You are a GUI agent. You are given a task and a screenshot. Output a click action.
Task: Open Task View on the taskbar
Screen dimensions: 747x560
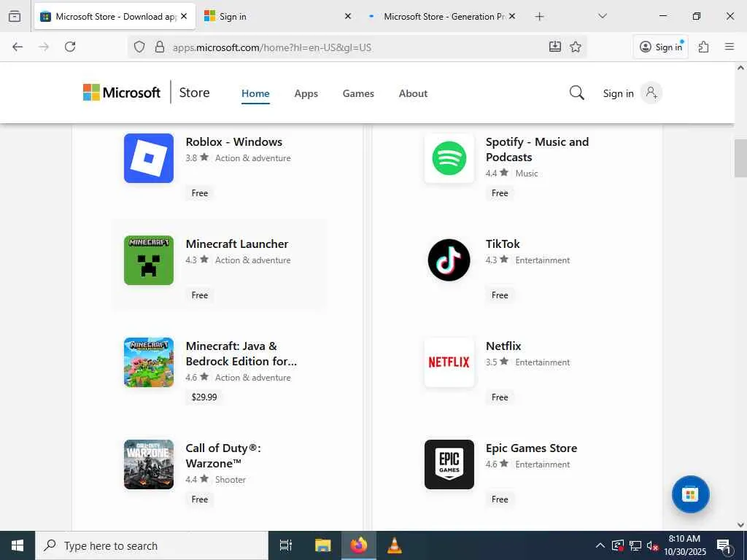click(286, 545)
